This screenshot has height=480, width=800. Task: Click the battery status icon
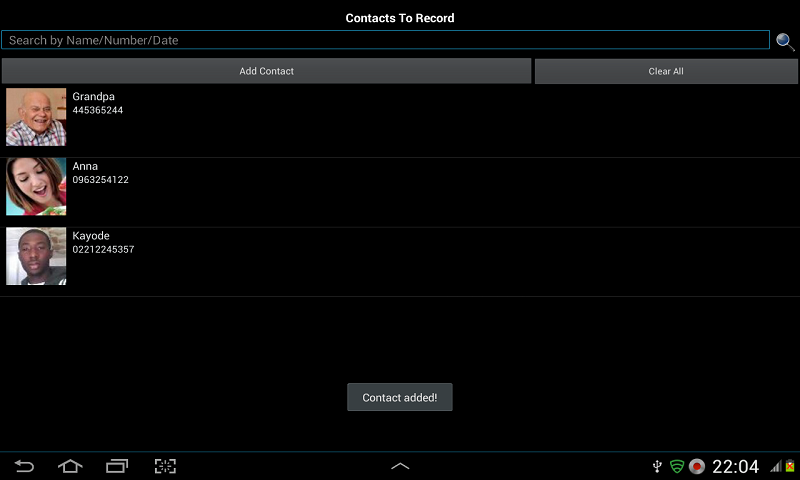point(790,466)
